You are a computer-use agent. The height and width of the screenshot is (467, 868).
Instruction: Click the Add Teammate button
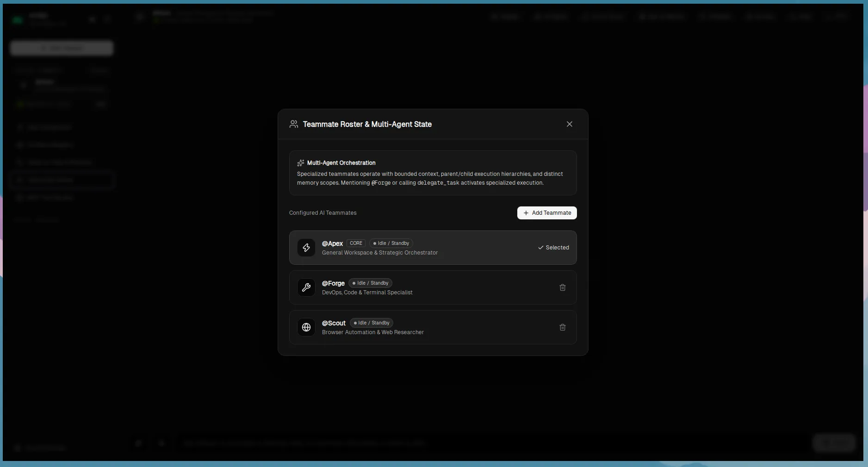click(547, 213)
